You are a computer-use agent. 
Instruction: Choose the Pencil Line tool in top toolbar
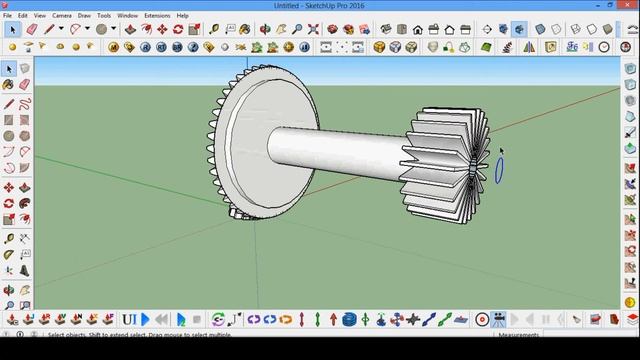pyautogui.click(x=49, y=29)
